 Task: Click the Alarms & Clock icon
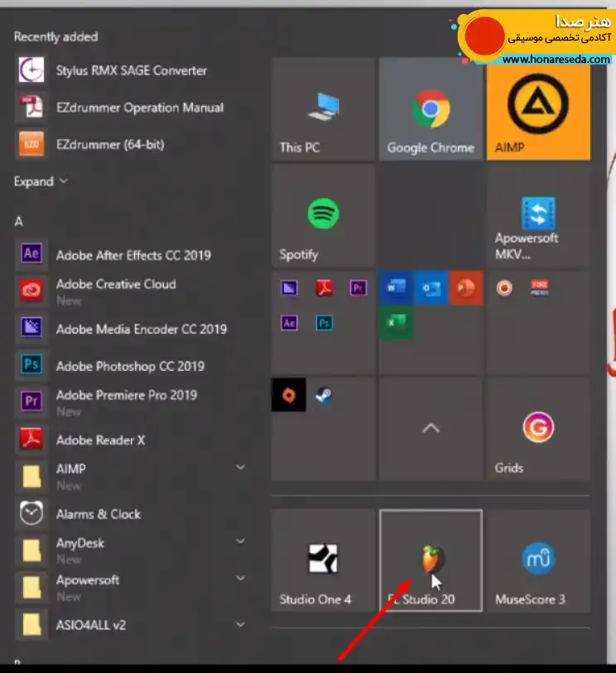click(x=31, y=513)
